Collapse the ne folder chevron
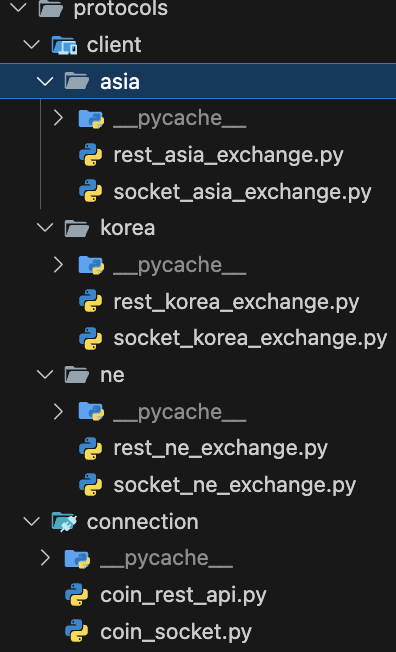This screenshot has width=396, height=652. [45, 374]
